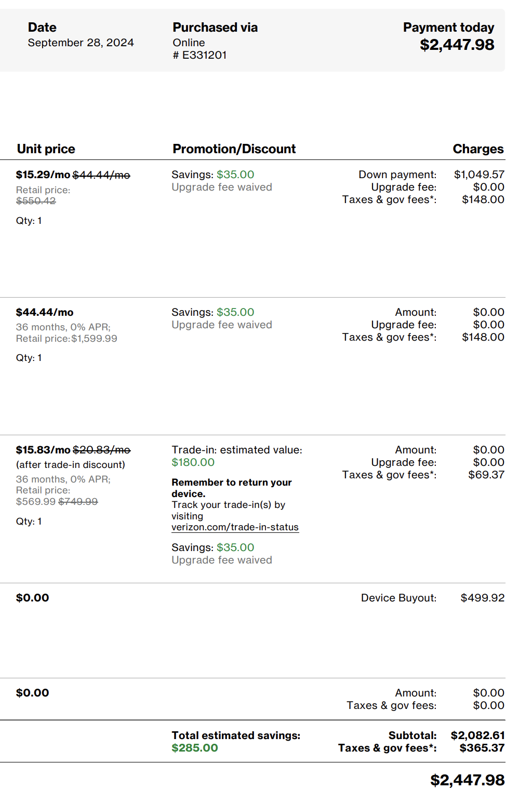Click the Unit price column heading
The height and width of the screenshot is (804, 532).
click(x=46, y=149)
